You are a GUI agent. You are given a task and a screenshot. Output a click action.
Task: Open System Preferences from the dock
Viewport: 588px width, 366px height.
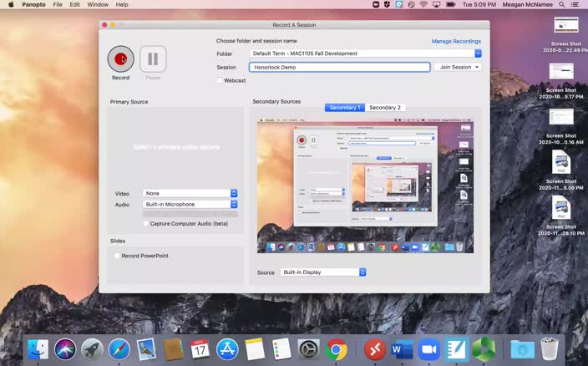tap(309, 349)
